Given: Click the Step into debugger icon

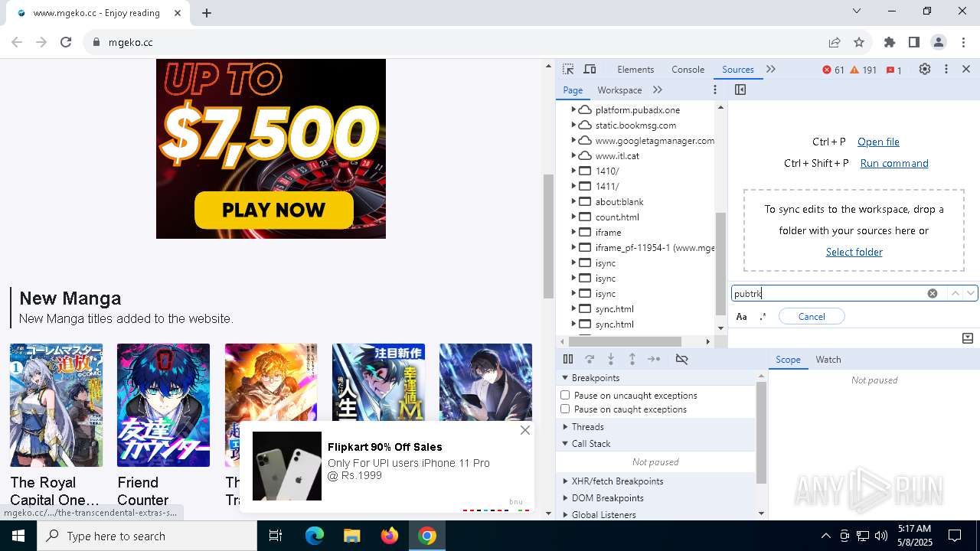Looking at the screenshot, I should click(x=611, y=359).
